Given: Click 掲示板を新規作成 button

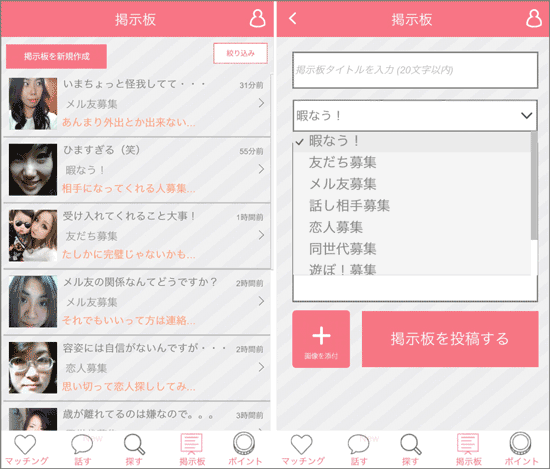Looking at the screenshot, I should (x=56, y=56).
